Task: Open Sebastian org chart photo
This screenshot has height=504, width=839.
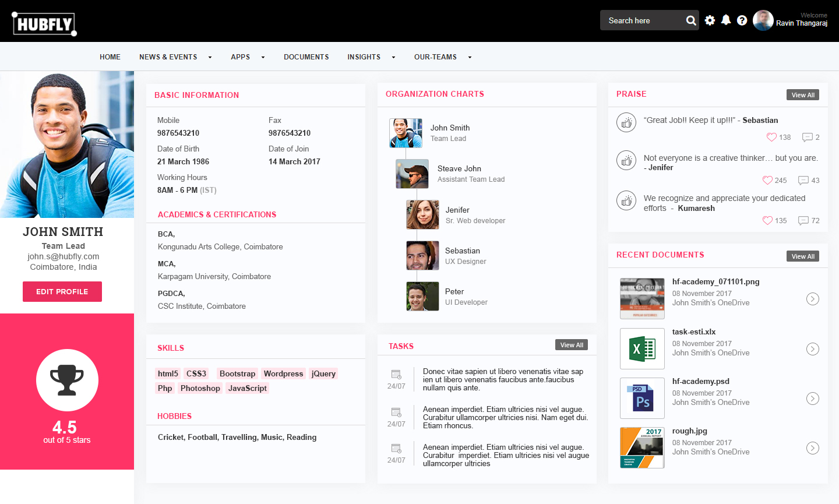Action: (422, 255)
